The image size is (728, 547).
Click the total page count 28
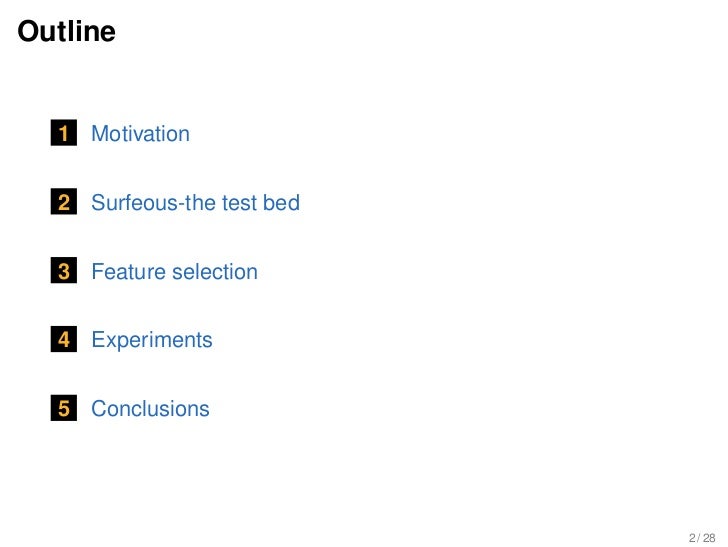tap(709, 537)
